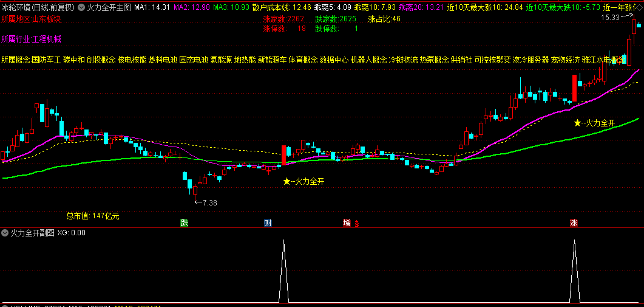The height and width of the screenshot is (307, 644).
Task: Click the 7.38 low price label
Action: 209,202
